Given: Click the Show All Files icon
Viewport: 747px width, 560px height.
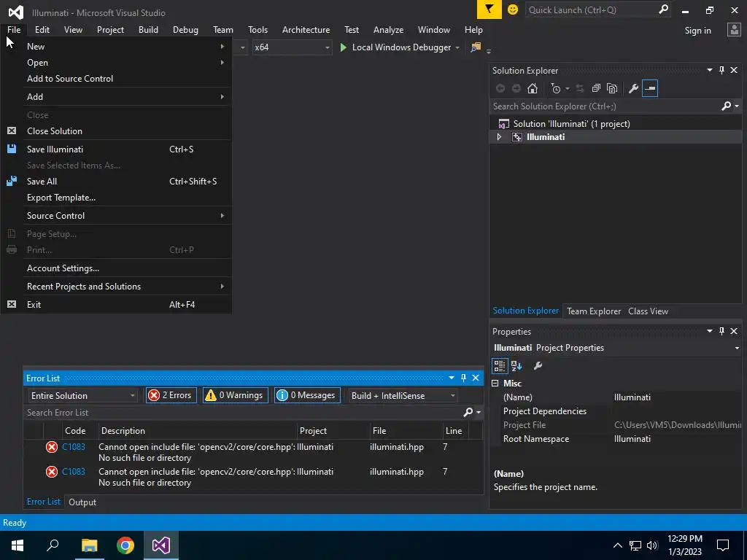Looking at the screenshot, I should (x=612, y=88).
